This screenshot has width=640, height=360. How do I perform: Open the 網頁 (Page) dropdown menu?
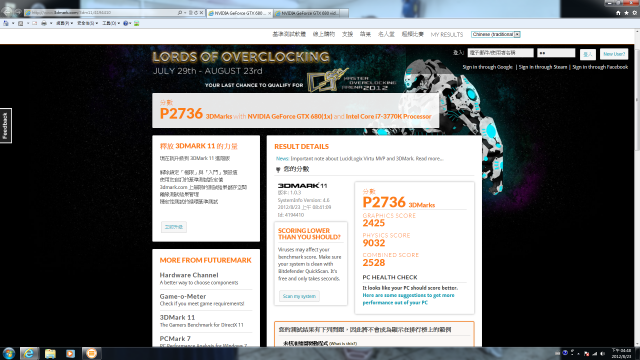(x=64, y=23)
